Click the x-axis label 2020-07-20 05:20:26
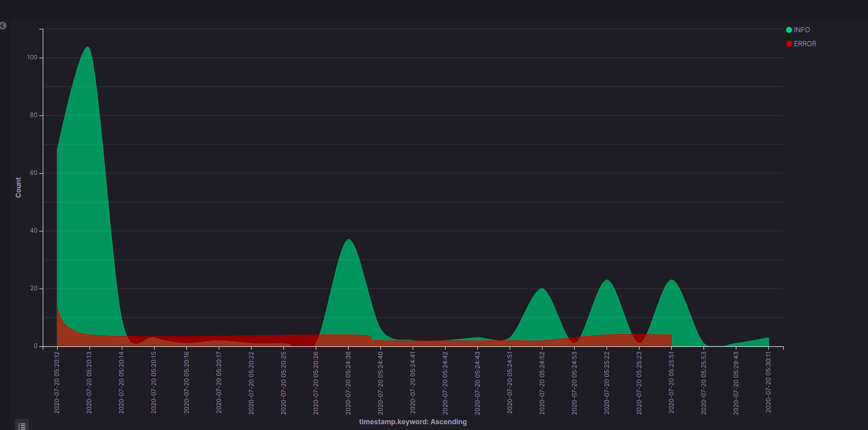The width and height of the screenshot is (868, 430). [316, 382]
